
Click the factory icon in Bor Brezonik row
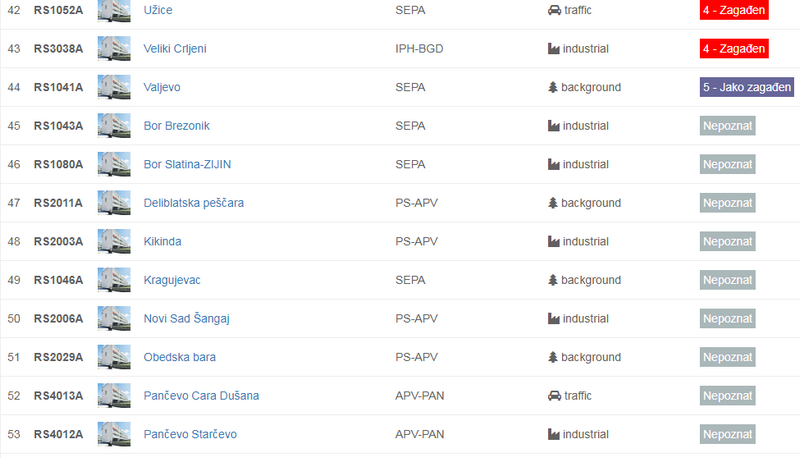(554, 126)
